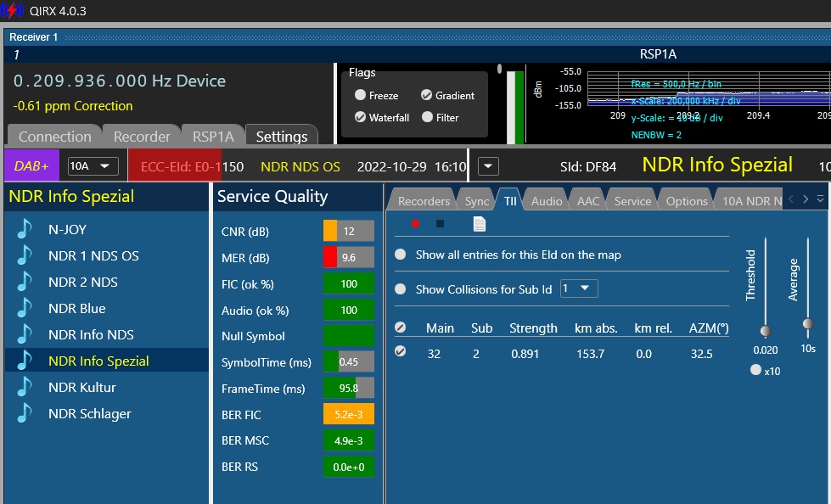Select NDR Schlager service
The width and height of the screenshot is (831, 504).
point(90,413)
